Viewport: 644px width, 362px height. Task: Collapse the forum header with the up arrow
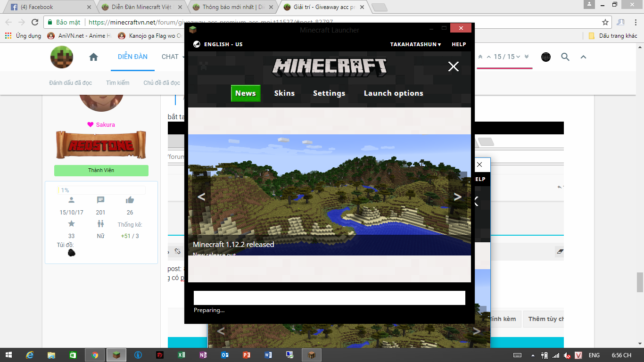click(x=583, y=57)
